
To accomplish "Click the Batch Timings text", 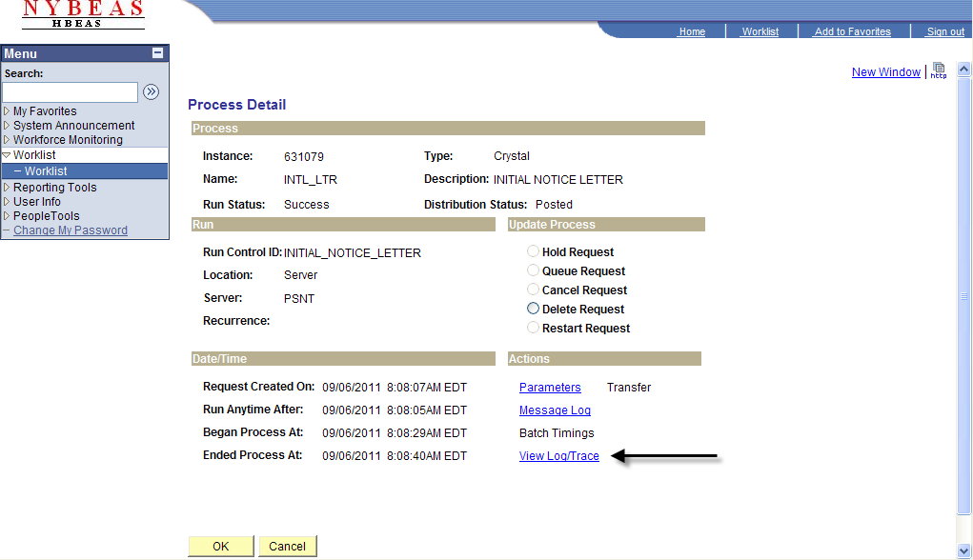I will 557,433.
